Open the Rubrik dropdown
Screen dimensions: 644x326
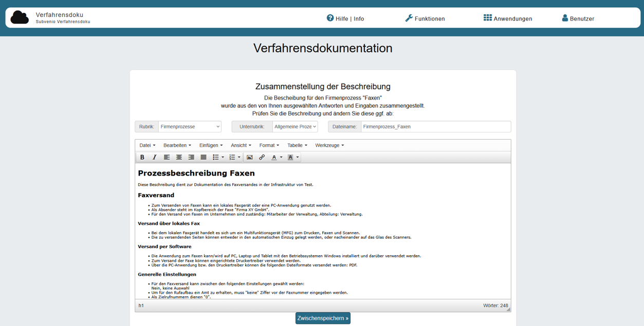click(x=190, y=126)
